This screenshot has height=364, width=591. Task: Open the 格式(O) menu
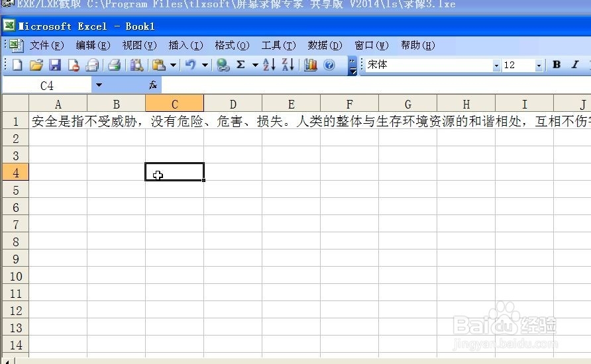232,46
